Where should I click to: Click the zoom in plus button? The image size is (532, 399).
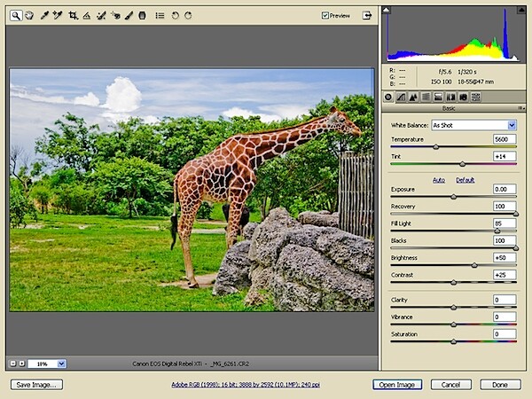[x=21, y=364]
